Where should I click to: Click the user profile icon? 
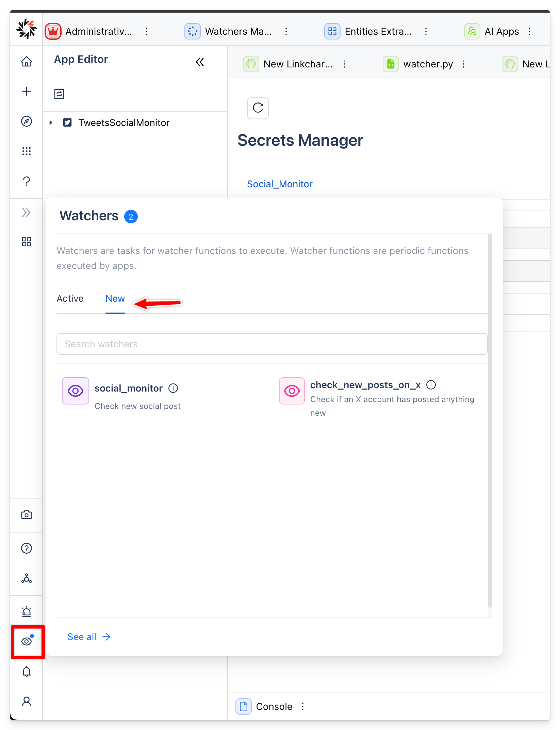pos(27,701)
